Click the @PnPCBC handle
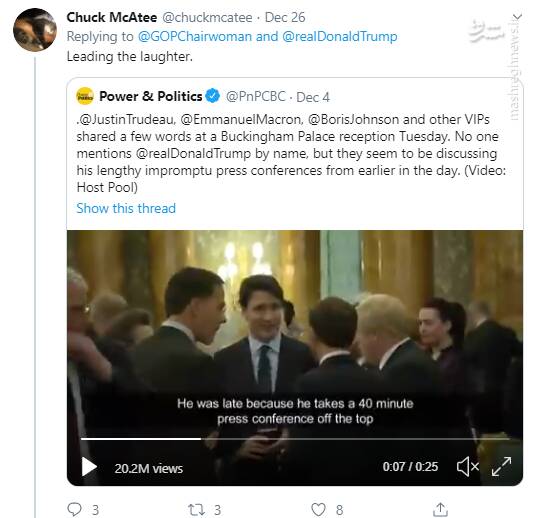 click(x=255, y=96)
